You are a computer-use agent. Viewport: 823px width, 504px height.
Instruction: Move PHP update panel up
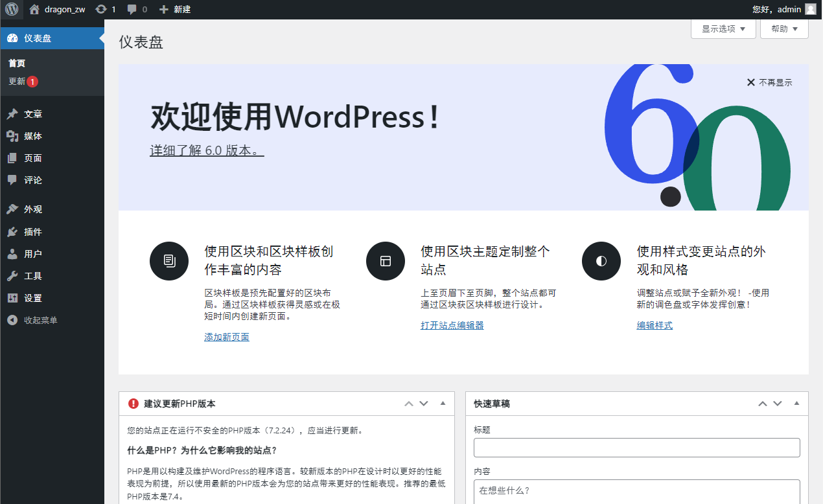[x=409, y=404]
